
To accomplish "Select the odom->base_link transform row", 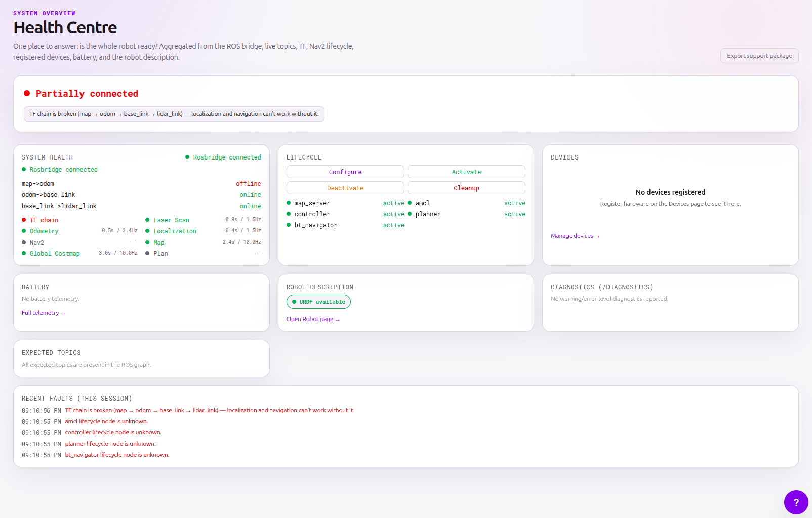I will pos(141,195).
